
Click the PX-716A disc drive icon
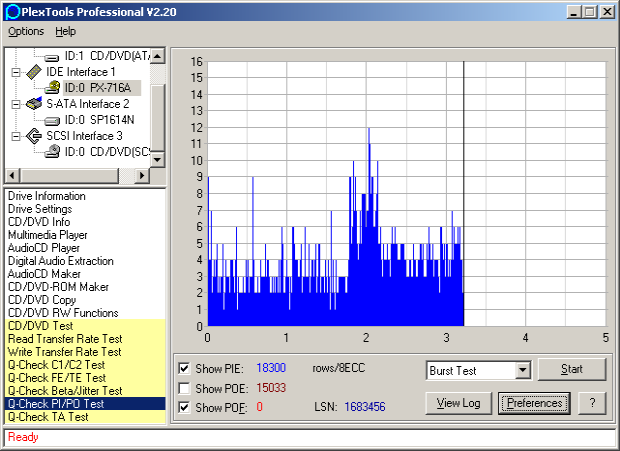52,88
